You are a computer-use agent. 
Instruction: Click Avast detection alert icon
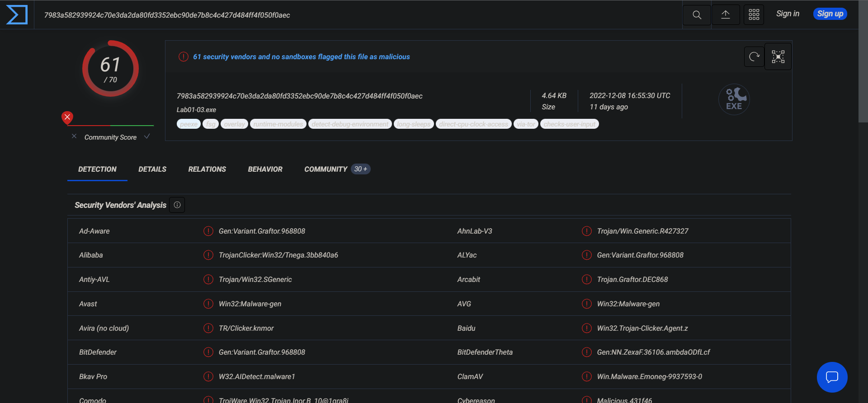click(x=208, y=304)
